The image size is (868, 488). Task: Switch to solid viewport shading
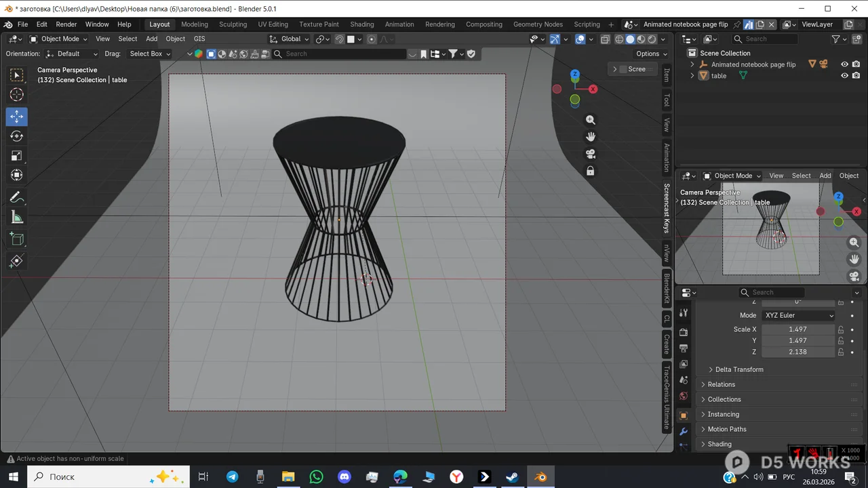tap(630, 39)
